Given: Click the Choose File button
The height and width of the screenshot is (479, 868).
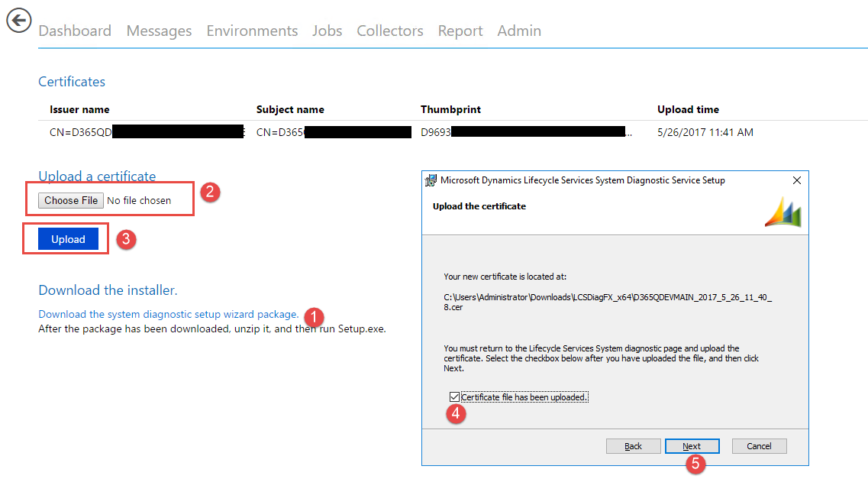Looking at the screenshot, I should [x=71, y=200].
